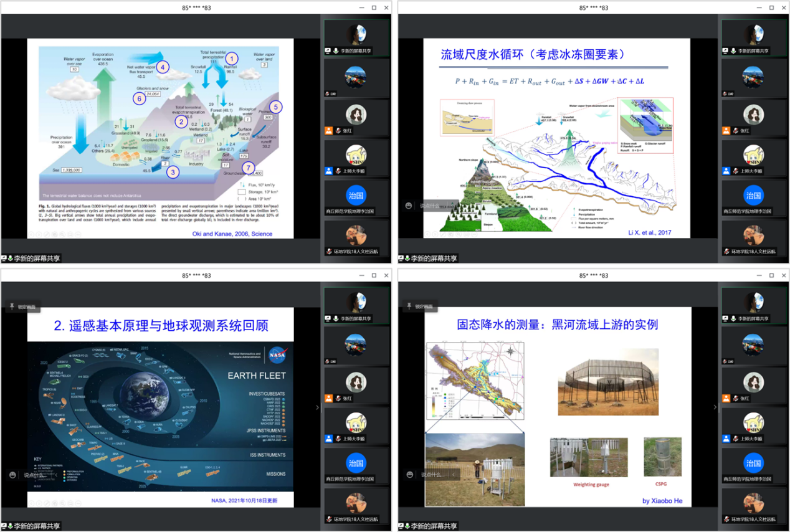Click emoji icon in bottom-left window chat bar
The width and height of the screenshot is (790, 532).
[12, 475]
